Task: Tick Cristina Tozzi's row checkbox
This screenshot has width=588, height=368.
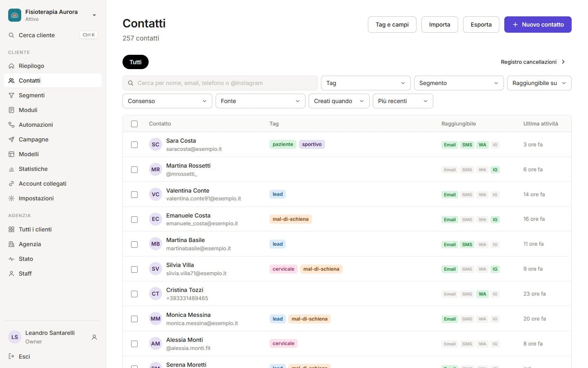Action: pyautogui.click(x=134, y=294)
